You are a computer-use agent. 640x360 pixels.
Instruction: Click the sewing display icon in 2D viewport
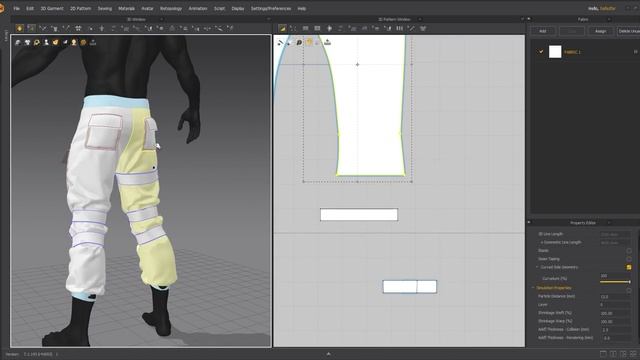pyautogui.click(x=280, y=42)
